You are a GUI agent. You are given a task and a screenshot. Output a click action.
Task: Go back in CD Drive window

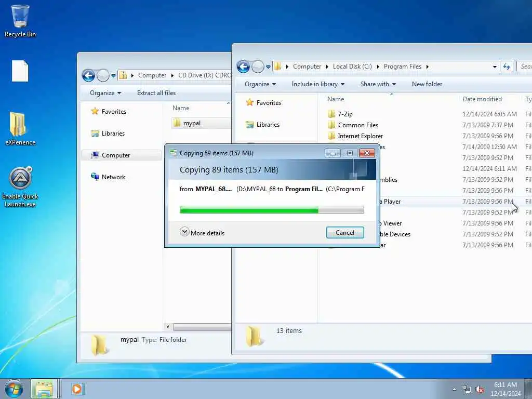(88, 75)
